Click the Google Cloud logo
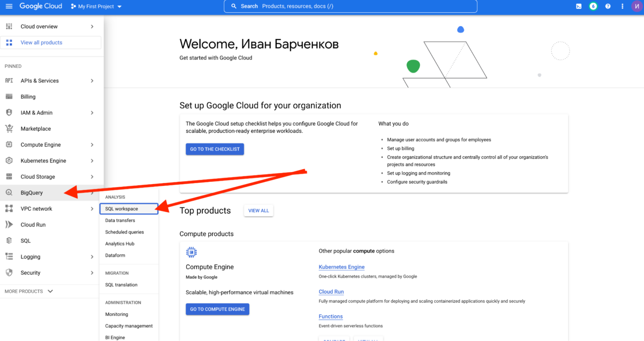This screenshot has width=644, height=341. (x=41, y=6)
